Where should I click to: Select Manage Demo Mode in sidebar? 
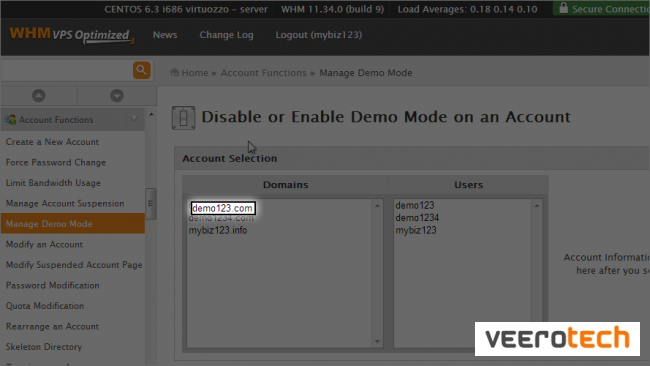pyautogui.click(x=73, y=224)
